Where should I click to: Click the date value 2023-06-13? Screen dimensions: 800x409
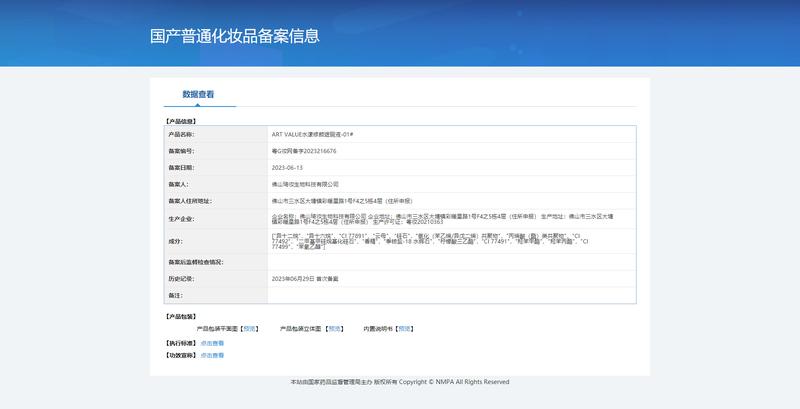pyautogui.click(x=287, y=168)
